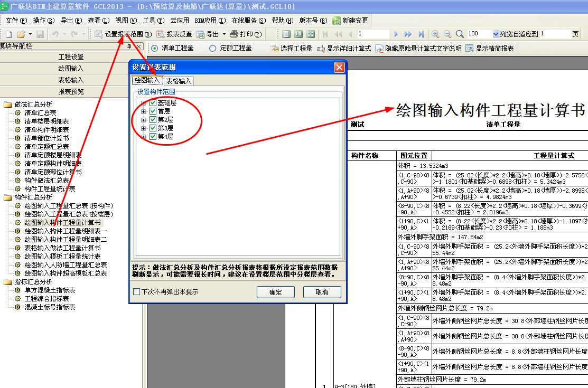Click 显示精简报表 button
Viewport: 588px width, 388px height.
(490, 49)
